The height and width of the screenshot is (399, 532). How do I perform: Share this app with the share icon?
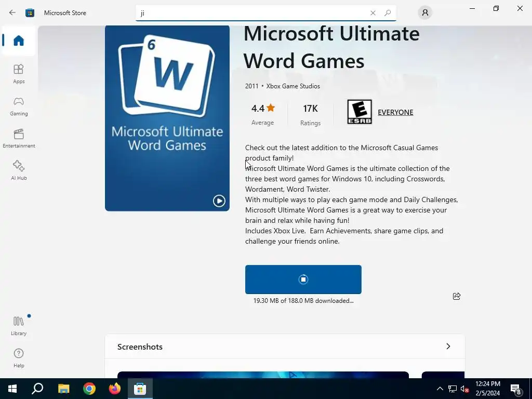pyautogui.click(x=456, y=296)
